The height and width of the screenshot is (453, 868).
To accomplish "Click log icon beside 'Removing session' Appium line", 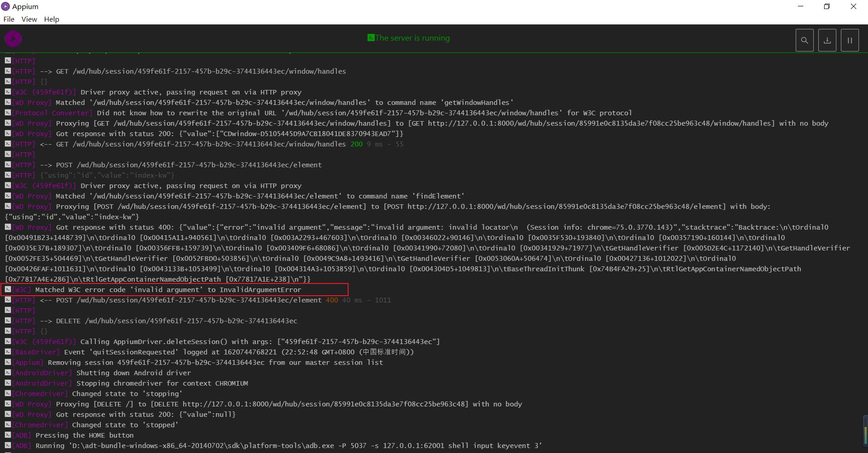I will point(8,362).
